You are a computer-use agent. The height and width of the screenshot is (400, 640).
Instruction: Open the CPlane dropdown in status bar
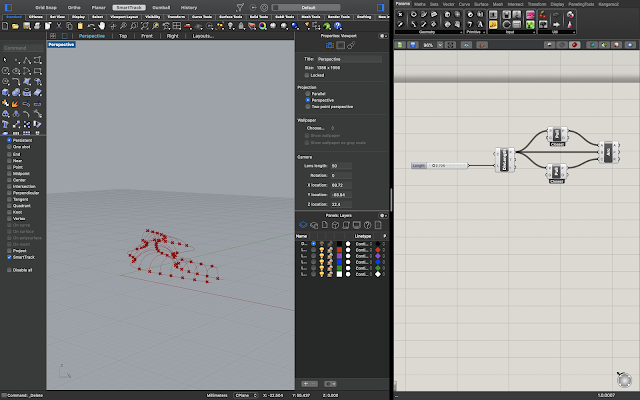246,396
